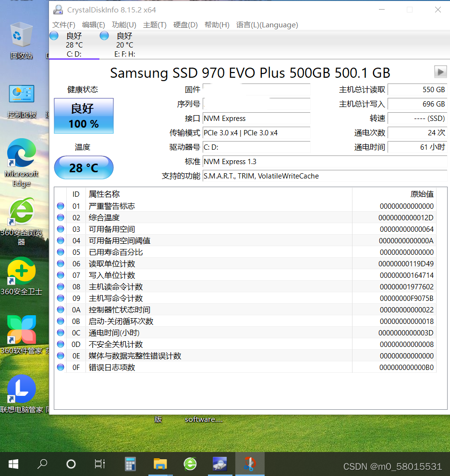Viewport: 450px width, 476px height.
Task: Open the Windows Start menu
Action: [x=13, y=464]
